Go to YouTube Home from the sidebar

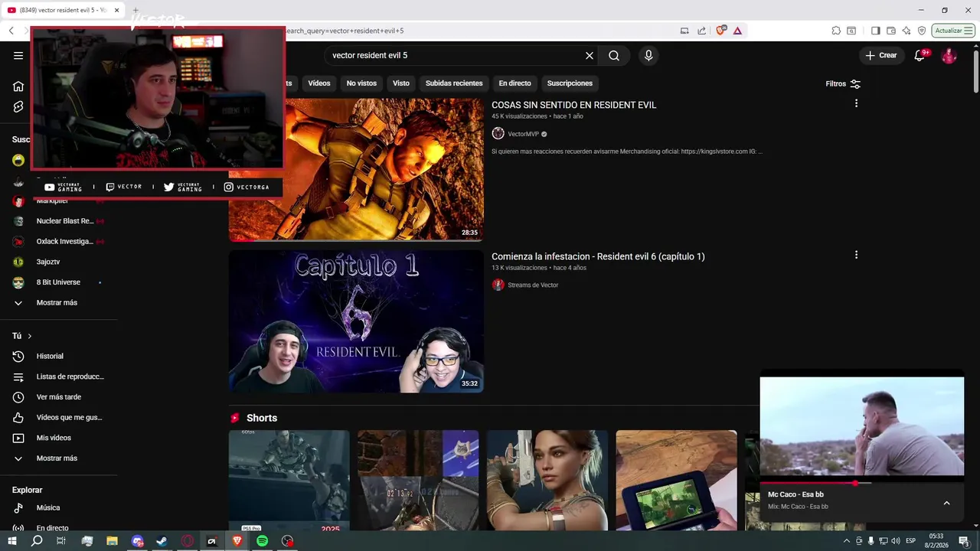[x=18, y=86]
